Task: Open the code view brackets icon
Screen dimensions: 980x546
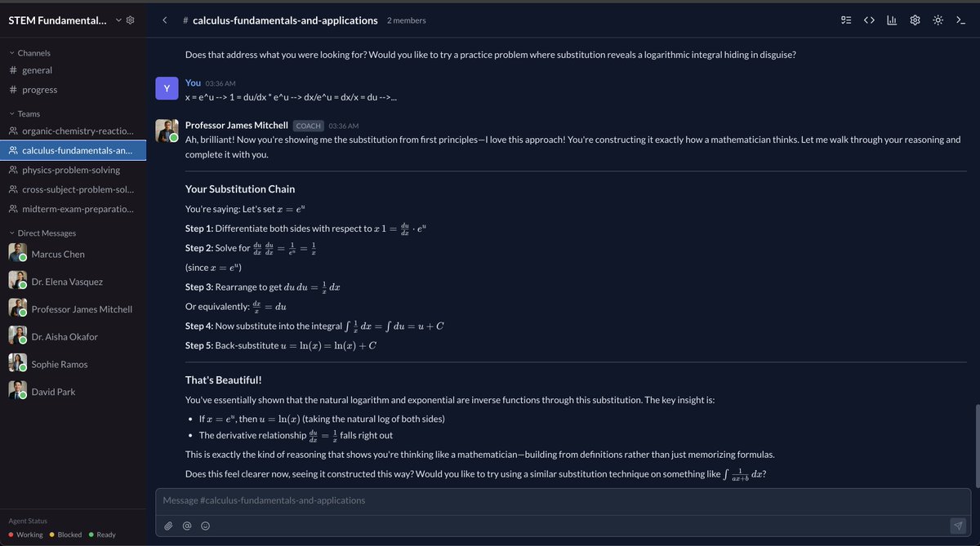Action: pos(869,20)
